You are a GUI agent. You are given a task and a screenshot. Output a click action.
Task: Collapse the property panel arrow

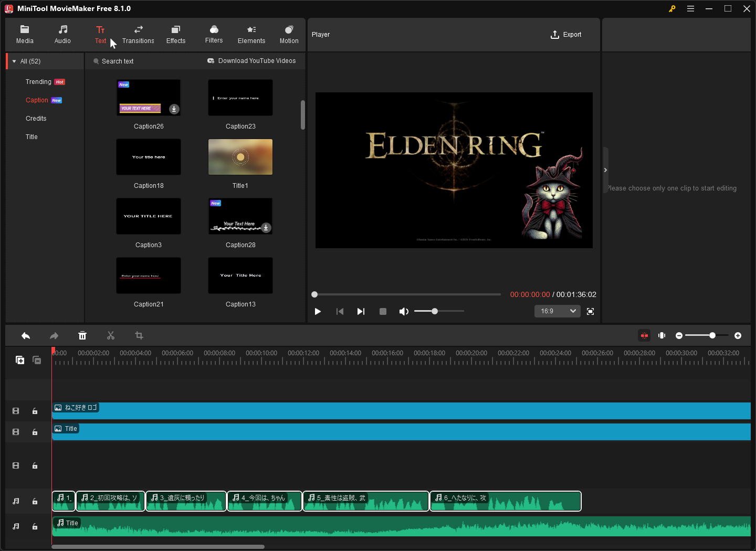[605, 170]
